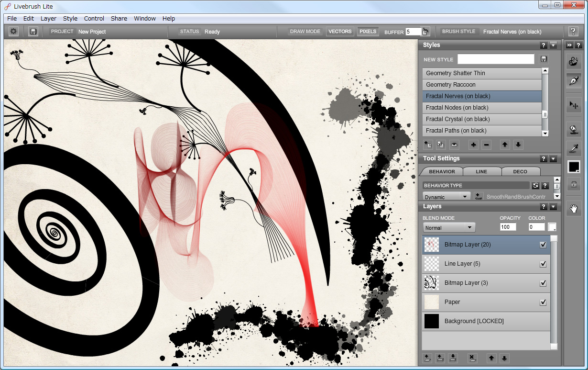Open the Blend Mode dropdown showing Normal
This screenshot has height=370, width=588.
pos(448,227)
